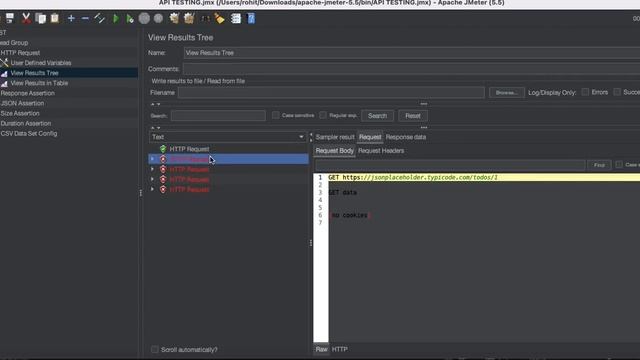Click the Clear results toolbar icon
This screenshot has height=360, width=640.
[x=174, y=18]
